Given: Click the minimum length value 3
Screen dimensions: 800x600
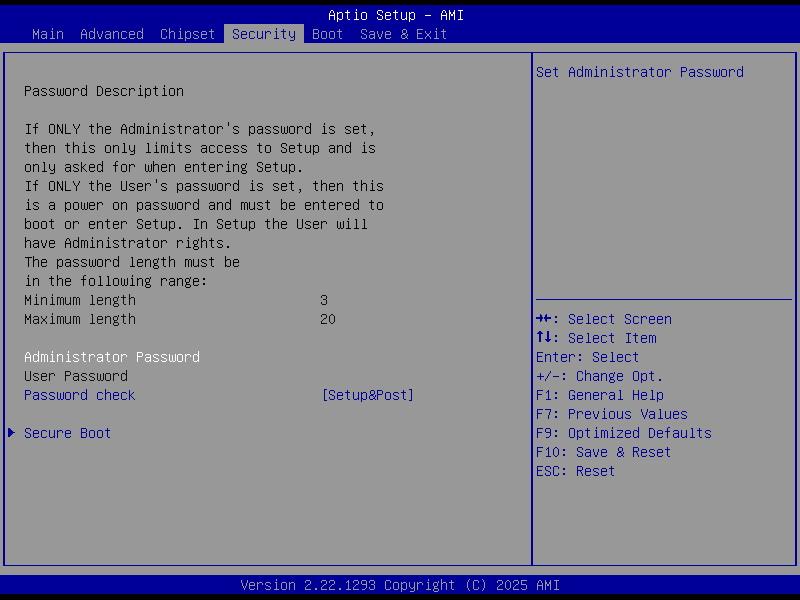Looking at the screenshot, I should tap(324, 300).
